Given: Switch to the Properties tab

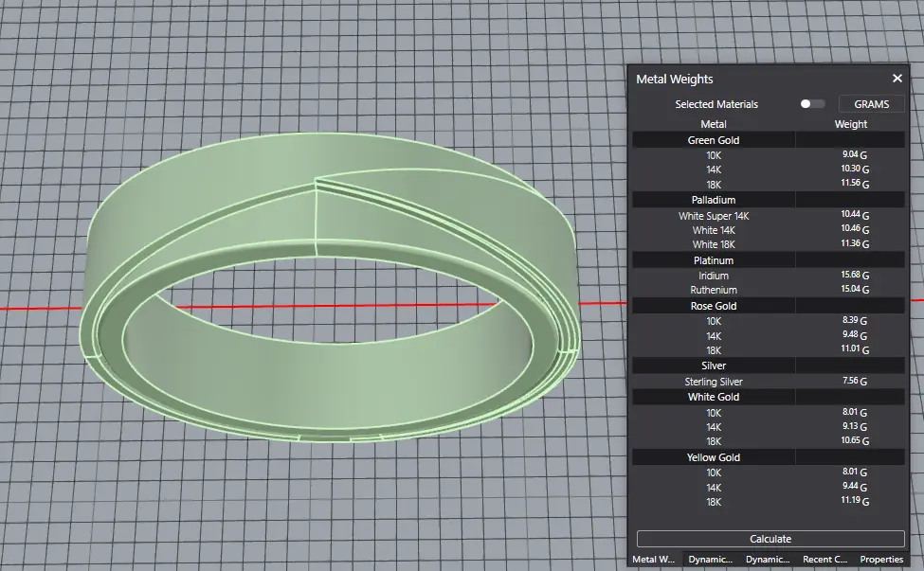Looking at the screenshot, I should coord(881,560).
